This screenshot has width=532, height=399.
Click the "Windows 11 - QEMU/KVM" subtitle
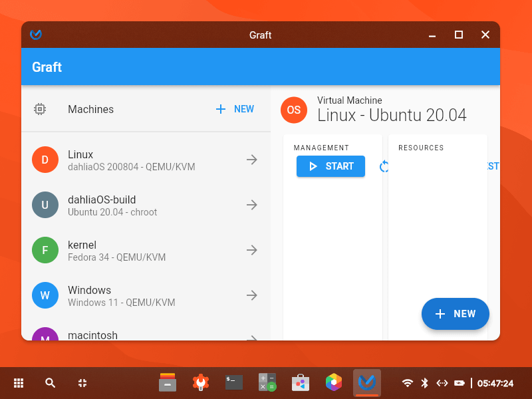pos(122,303)
